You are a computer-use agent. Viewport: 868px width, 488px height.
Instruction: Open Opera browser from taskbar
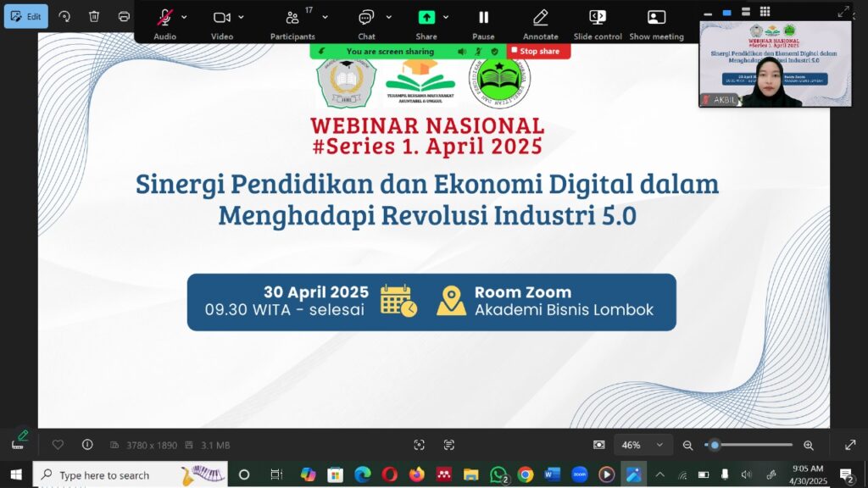[x=389, y=474]
